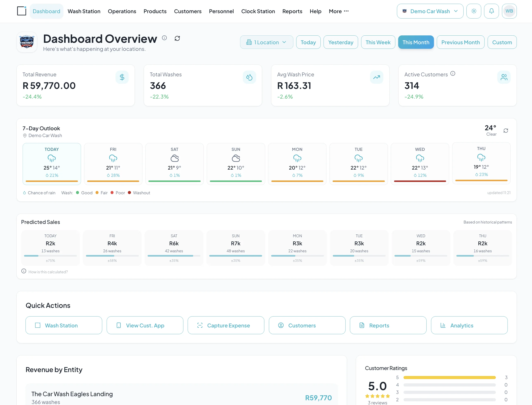Choose the Custom date range
532x405 pixels.
click(502, 42)
